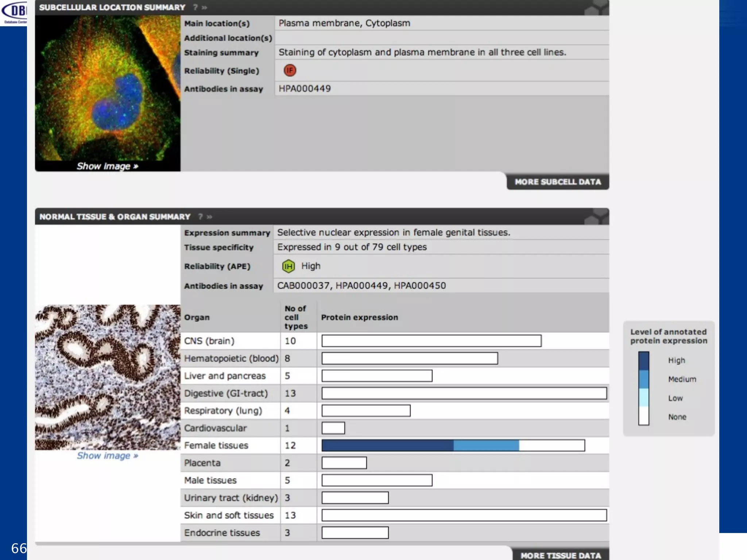747x560 pixels.
Task: Click the Digestive (GI-tract) expression bar
Action: pyautogui.click(x=464, y=393)
